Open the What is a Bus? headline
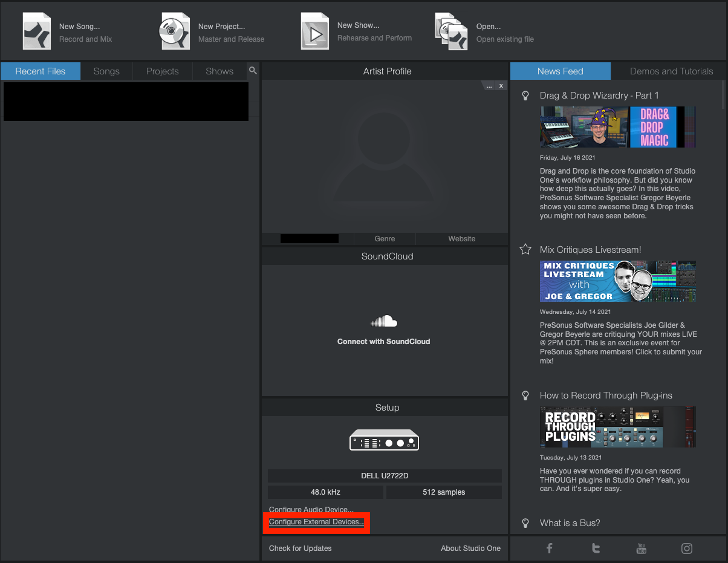728x563 pixels. point(570,523)
